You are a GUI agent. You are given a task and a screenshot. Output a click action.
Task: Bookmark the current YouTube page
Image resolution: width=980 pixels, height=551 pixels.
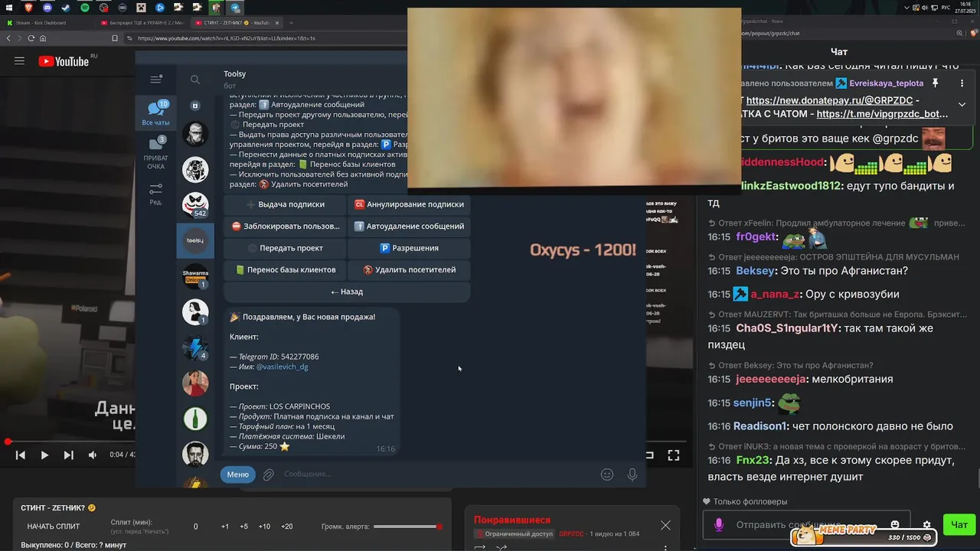point(115,38)
